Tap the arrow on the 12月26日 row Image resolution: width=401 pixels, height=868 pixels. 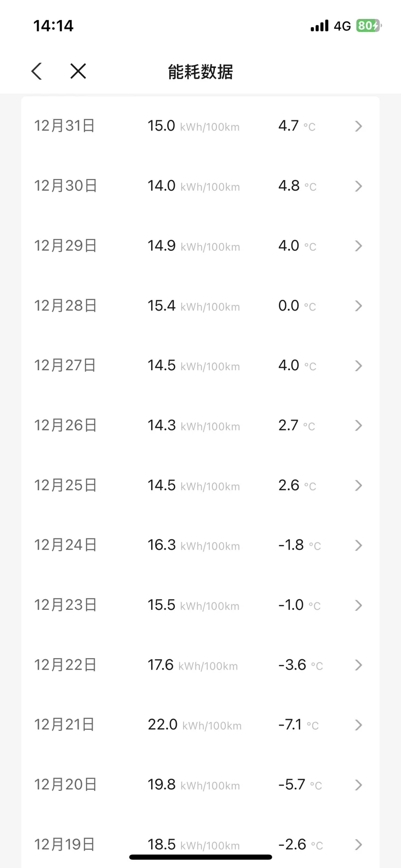359,425
